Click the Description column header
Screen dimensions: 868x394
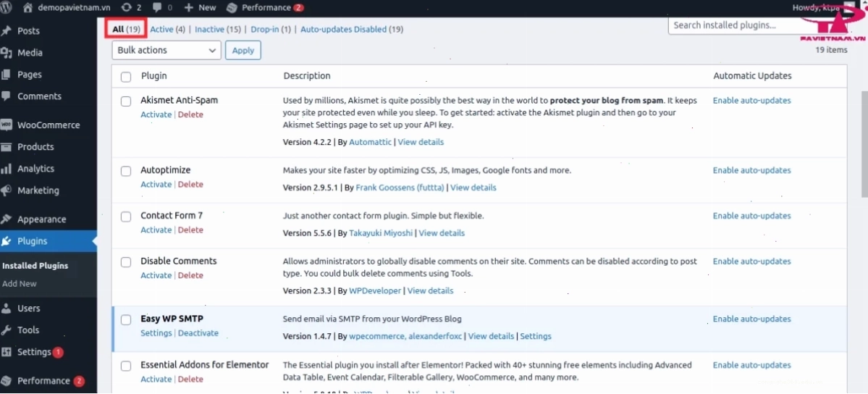click(x=307, y=76)
